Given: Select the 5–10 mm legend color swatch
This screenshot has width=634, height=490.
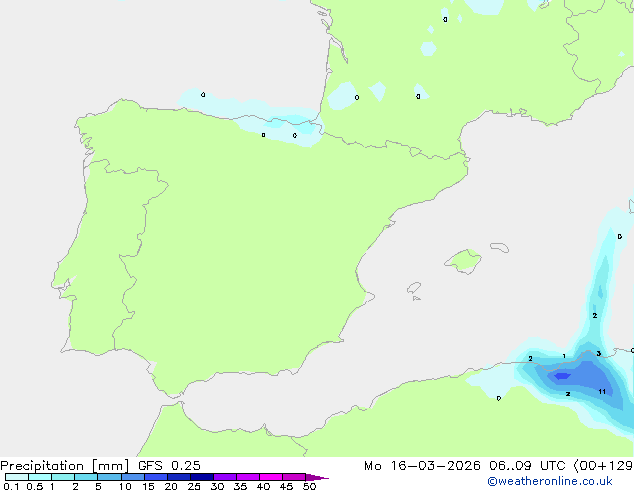Looking at the screenshot, I should coord(109,477).
